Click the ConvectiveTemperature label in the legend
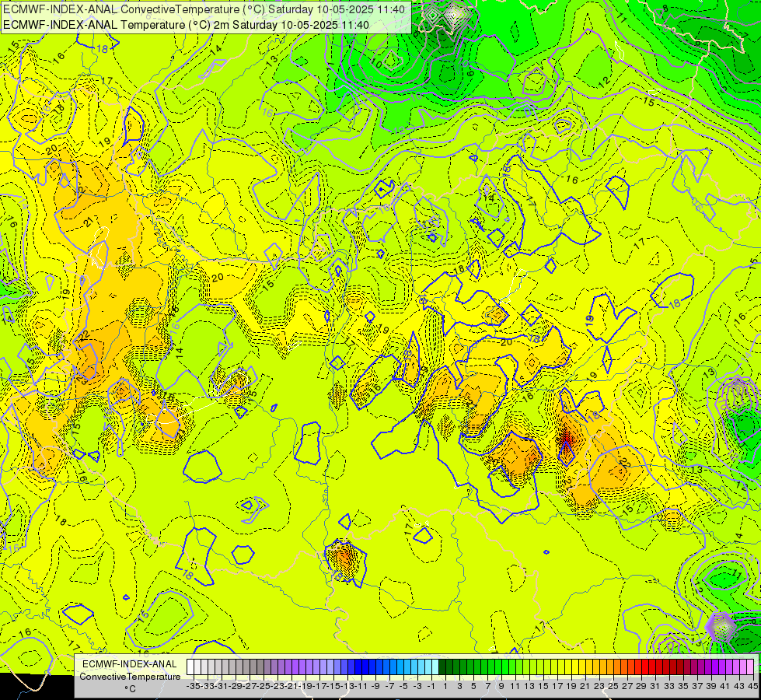The image size is (761, 700). 130,676
